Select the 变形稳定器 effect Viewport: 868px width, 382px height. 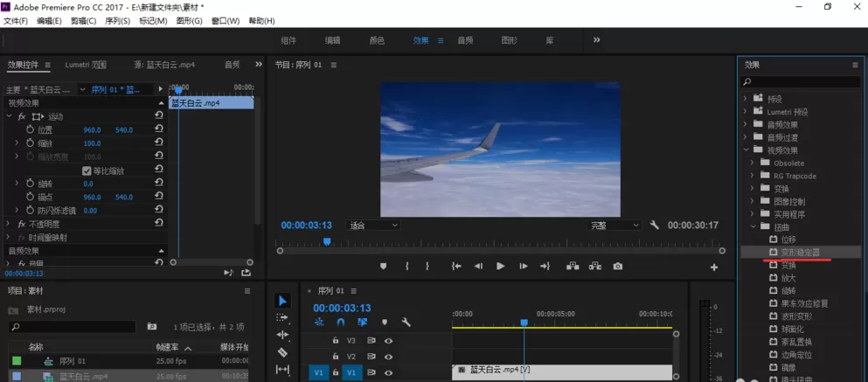(801, 253)
